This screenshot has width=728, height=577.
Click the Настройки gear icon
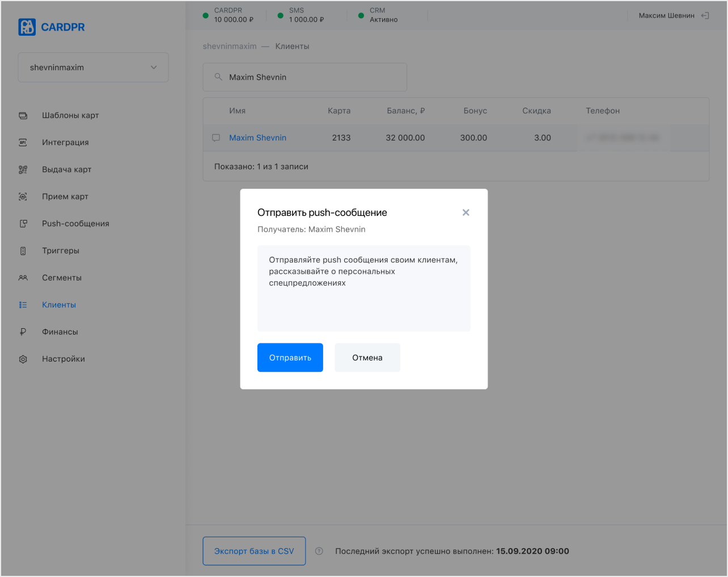(x=23, y=359)
